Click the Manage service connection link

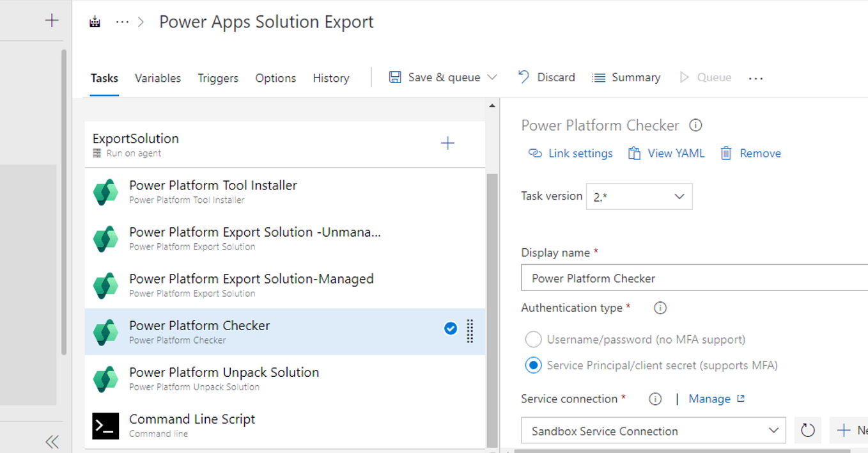click(x=709, y=398)
